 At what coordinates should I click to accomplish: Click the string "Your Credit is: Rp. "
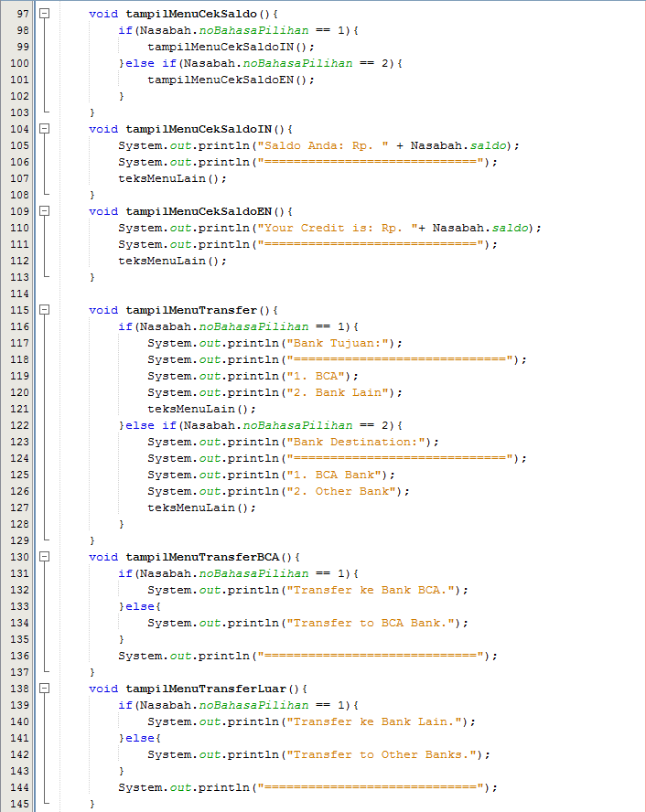tap(338, 228)
